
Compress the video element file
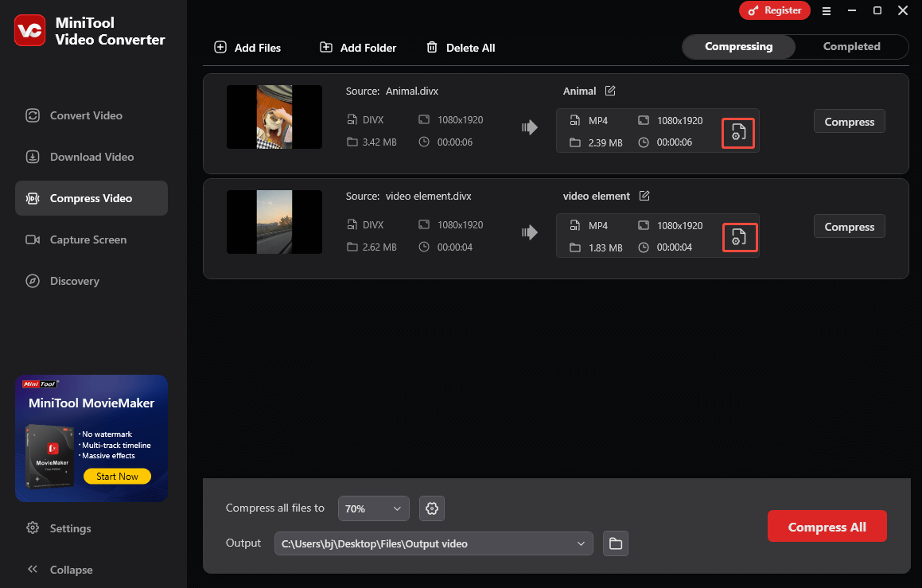849,227
